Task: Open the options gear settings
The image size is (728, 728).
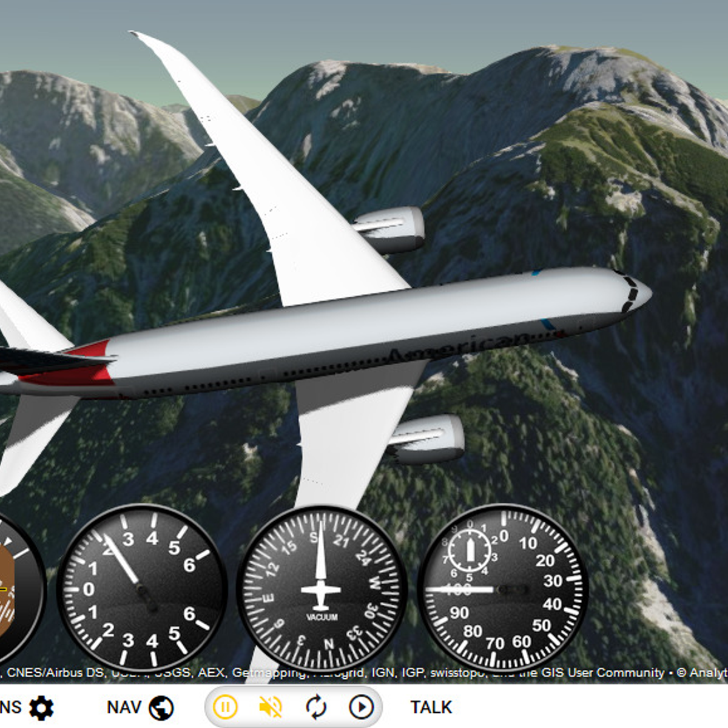Action: pyautogui.click(x=40, y=707)
